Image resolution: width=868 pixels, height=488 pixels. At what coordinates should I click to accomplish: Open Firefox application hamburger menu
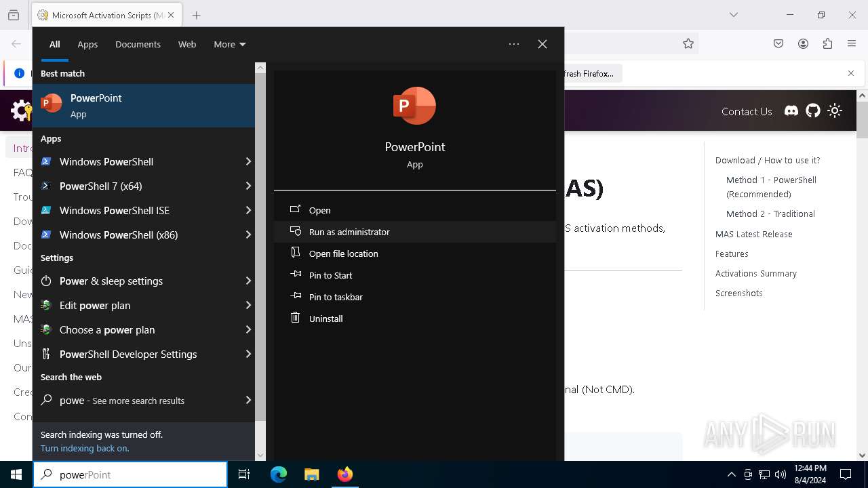click(852, 43)
